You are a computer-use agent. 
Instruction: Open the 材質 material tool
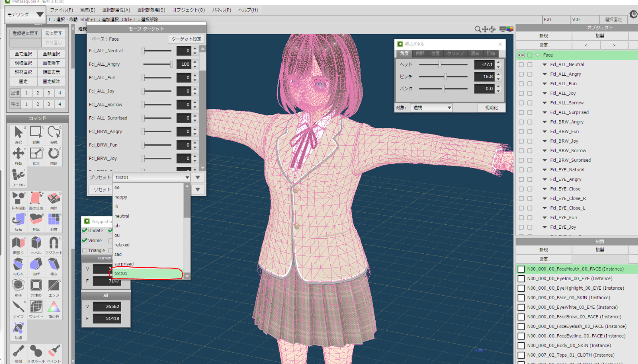[54, 222]
